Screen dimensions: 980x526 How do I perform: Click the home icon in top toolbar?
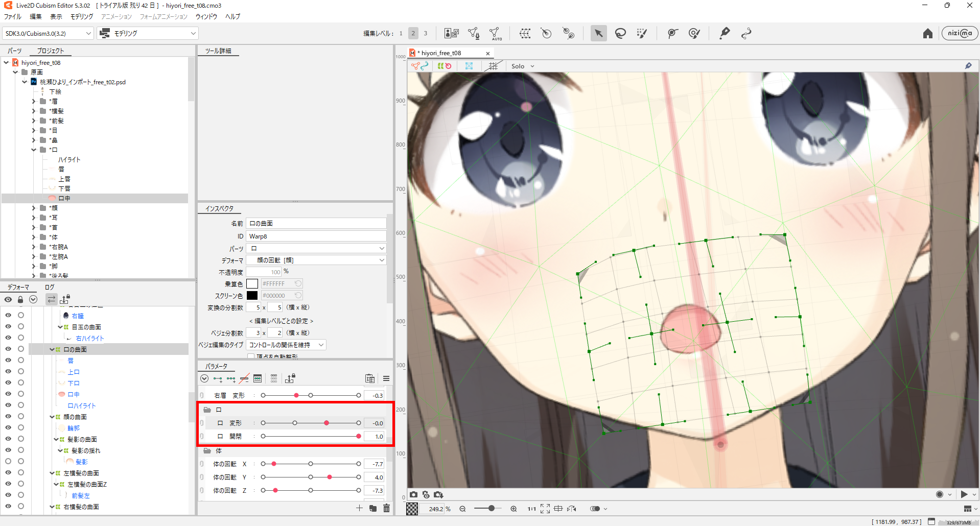click(928, 33)
